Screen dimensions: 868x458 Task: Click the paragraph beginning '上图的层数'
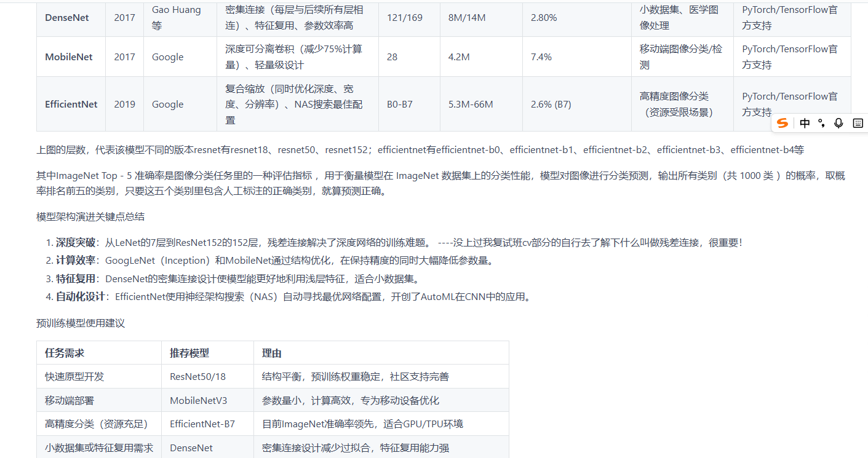(420, 149)
